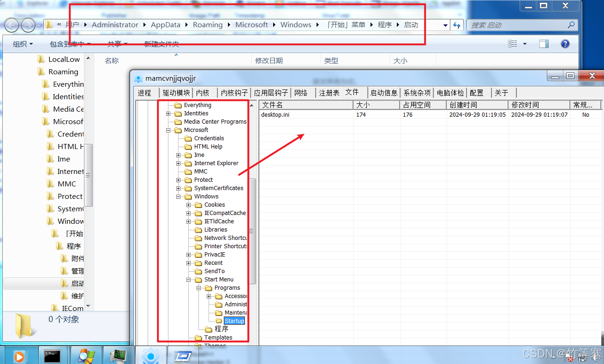The width and height of the screenshot is (604, 364).
Task: Select the desktop.ini file row
Action: tap(276, 115)
